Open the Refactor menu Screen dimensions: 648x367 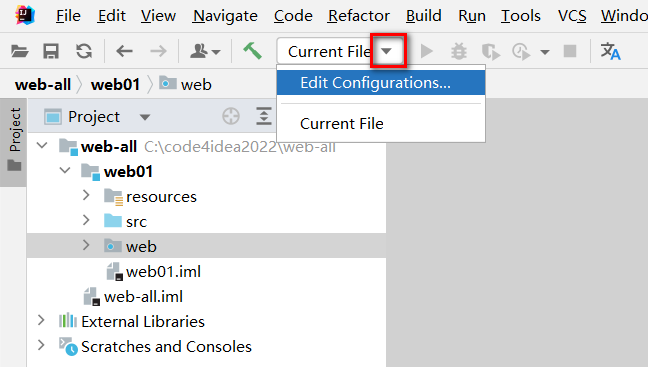pyautogui.click(x=358, y=16)
